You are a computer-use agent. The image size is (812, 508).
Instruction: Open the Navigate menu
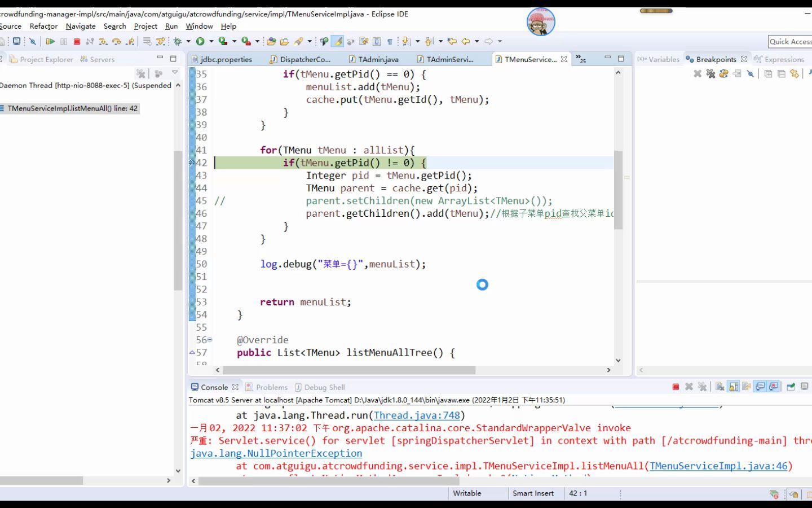point(81,26)
